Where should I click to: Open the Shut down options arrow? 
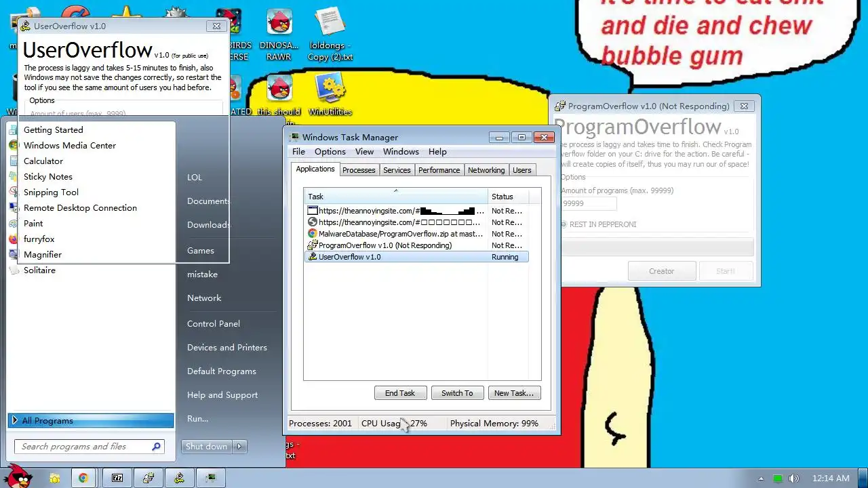pos(239,446)
